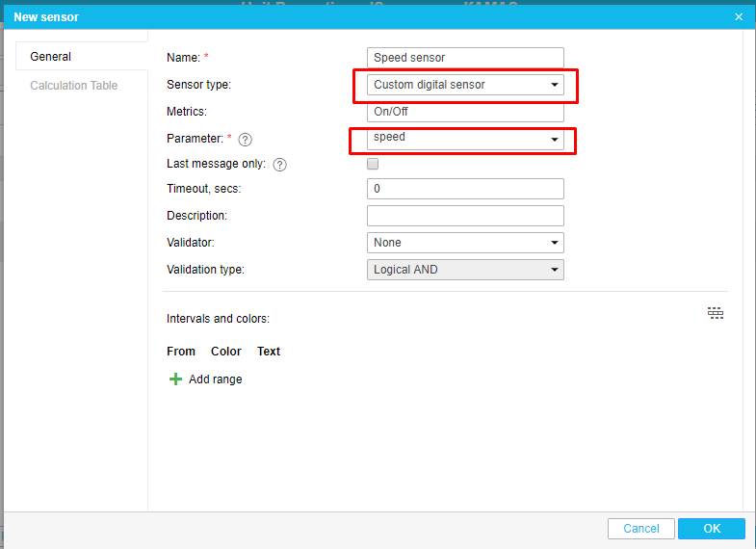Focus the Timeout, secs input field

coord(465,189)
